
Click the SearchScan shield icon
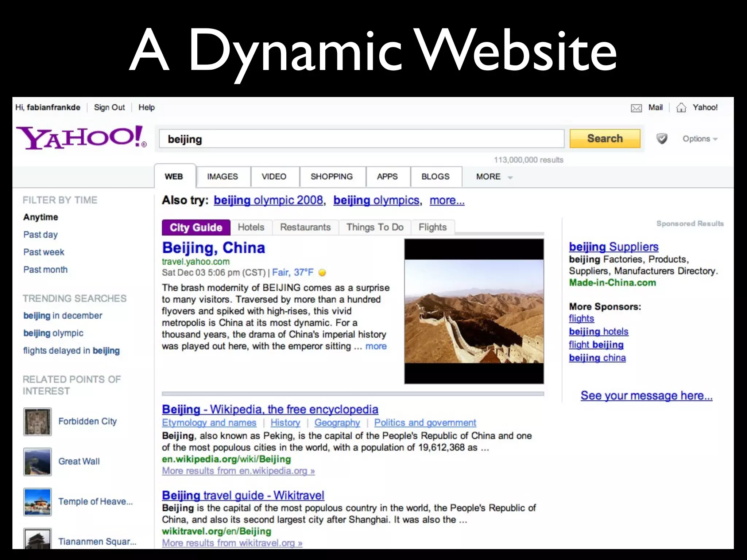tap(662, 139)
